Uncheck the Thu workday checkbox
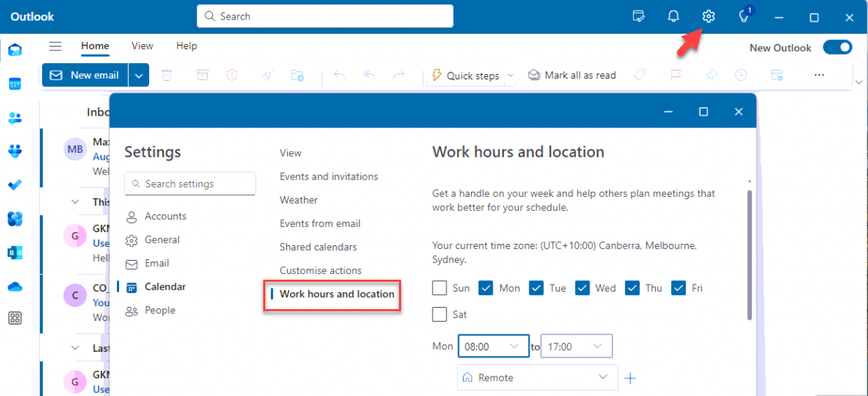 (632, 288)
